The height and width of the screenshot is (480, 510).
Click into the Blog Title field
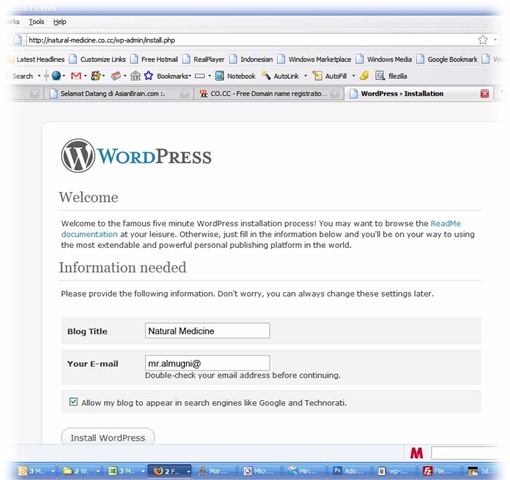click(207, 331)
